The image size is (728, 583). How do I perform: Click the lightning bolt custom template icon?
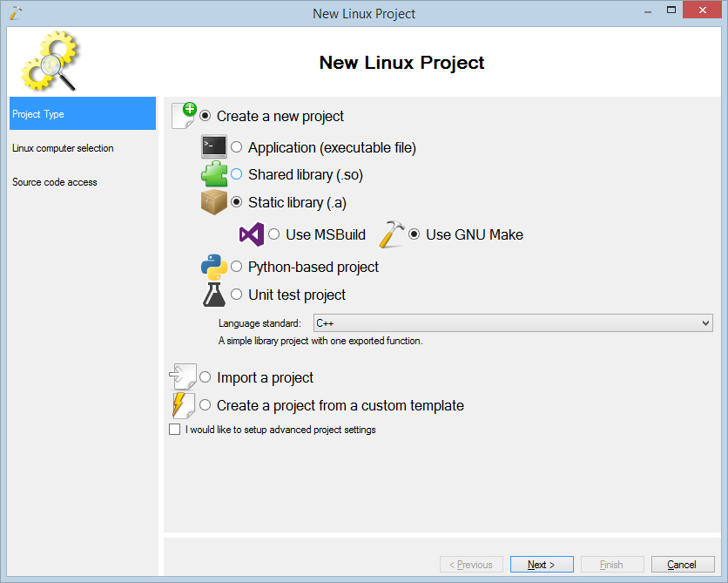click(183, 405)
